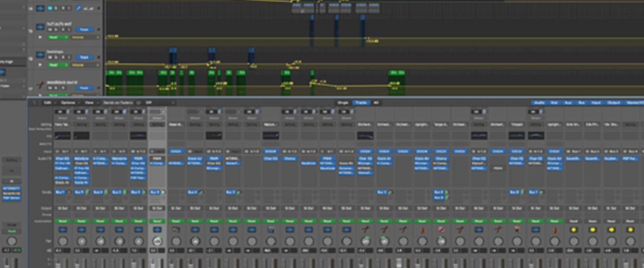Click the instrument icon on the Nature channel strip
644x268 pixels.
click(271, 230)
